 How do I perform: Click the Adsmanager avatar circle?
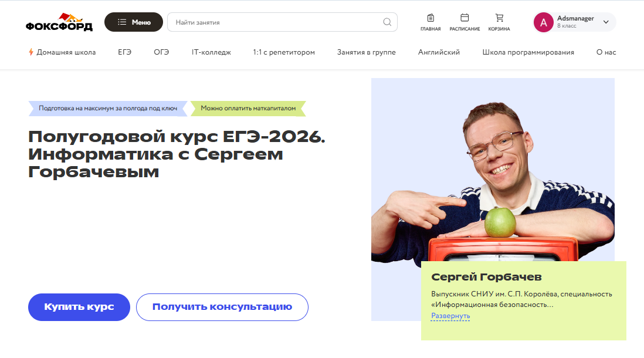543,22
